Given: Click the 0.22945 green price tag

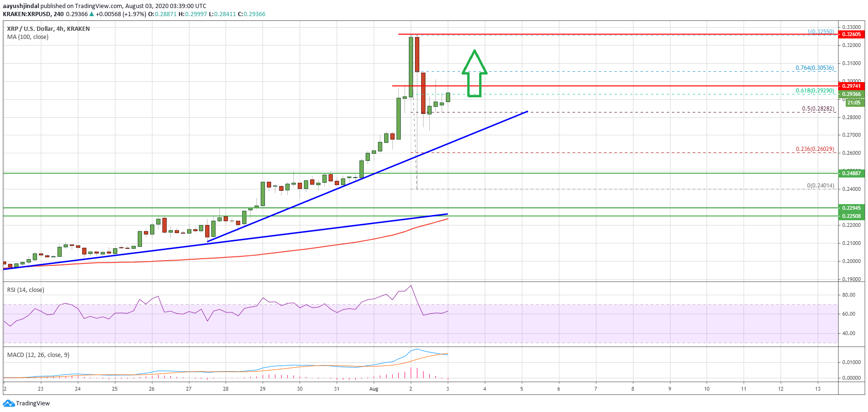Looking at the screenshot, I should click(851, 208).
